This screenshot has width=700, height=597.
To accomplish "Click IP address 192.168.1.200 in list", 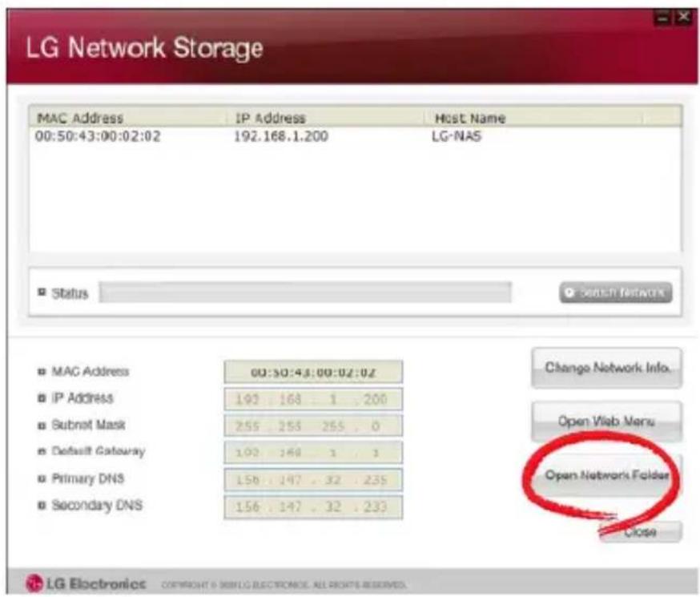I will point(281,136).
